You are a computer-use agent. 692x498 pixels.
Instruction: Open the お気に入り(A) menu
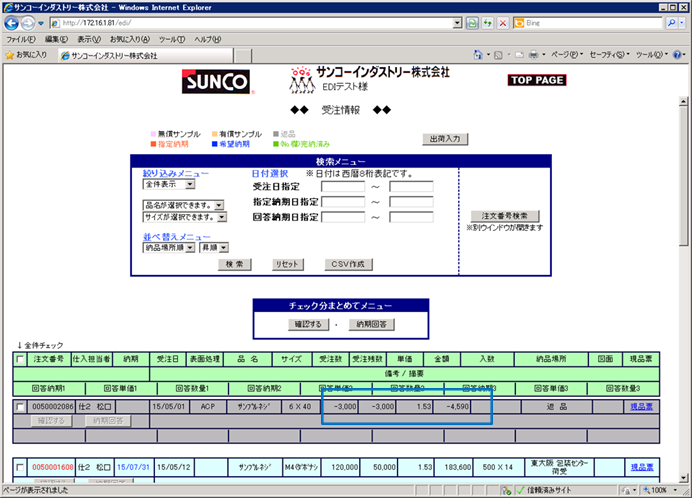click(x=130, y=39)
